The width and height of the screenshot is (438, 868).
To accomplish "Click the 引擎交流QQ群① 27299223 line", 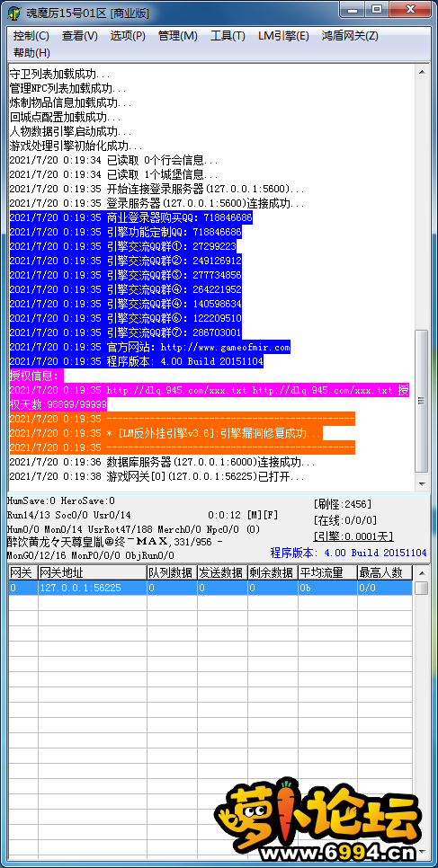I will pos(122,247).
